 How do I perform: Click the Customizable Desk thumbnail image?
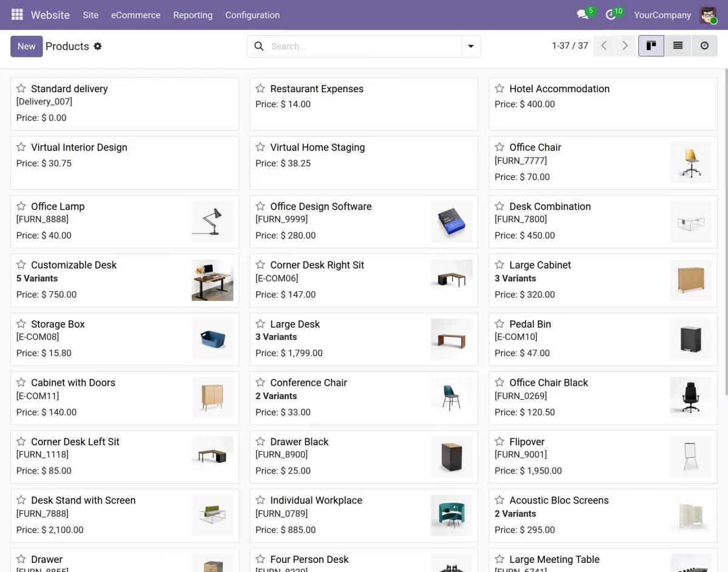coord(212,280)
